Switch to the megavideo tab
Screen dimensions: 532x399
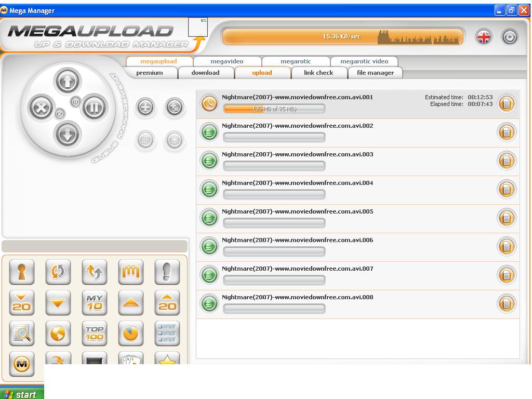pyautogui.click(x=227, y=61)
